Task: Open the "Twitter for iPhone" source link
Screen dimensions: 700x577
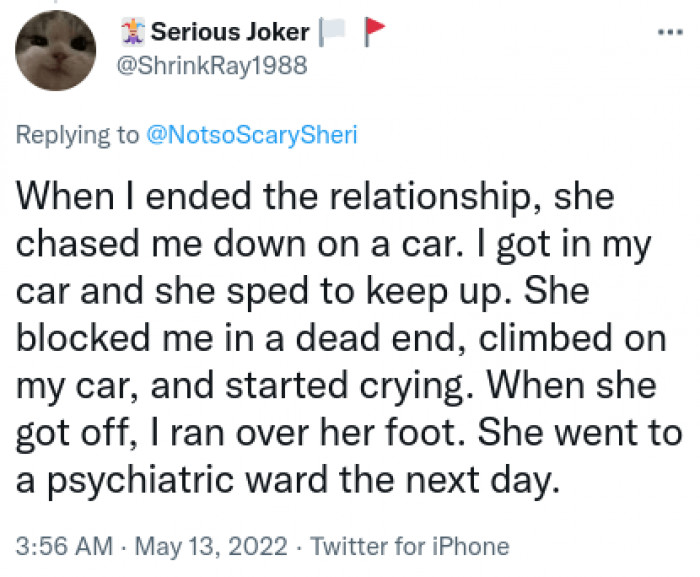Action: point(409,546)
